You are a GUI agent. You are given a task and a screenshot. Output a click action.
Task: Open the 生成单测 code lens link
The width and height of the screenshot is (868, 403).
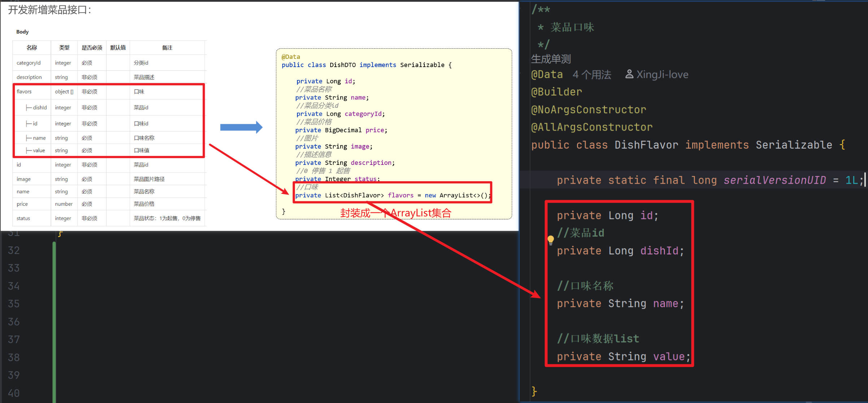pos(551,59)
